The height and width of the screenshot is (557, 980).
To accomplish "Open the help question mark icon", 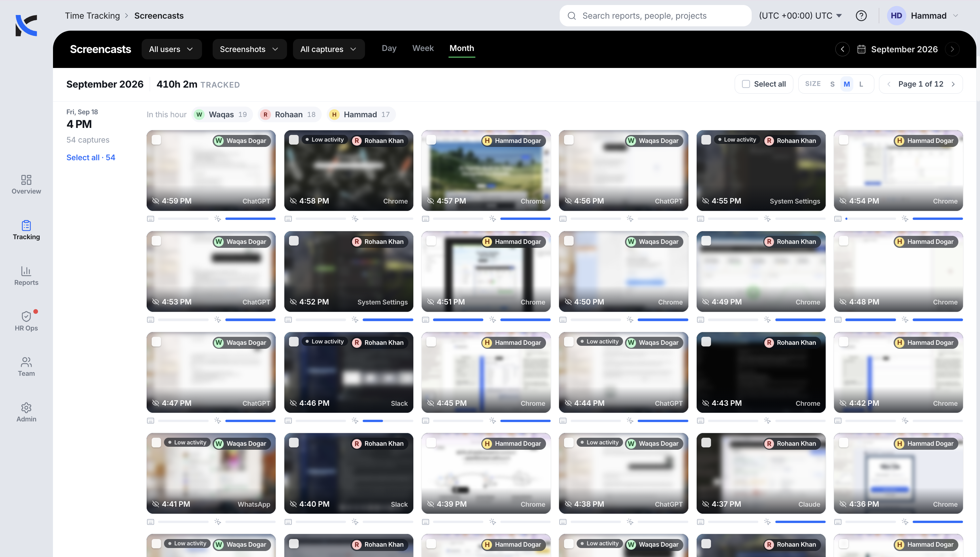I will 861,16.
